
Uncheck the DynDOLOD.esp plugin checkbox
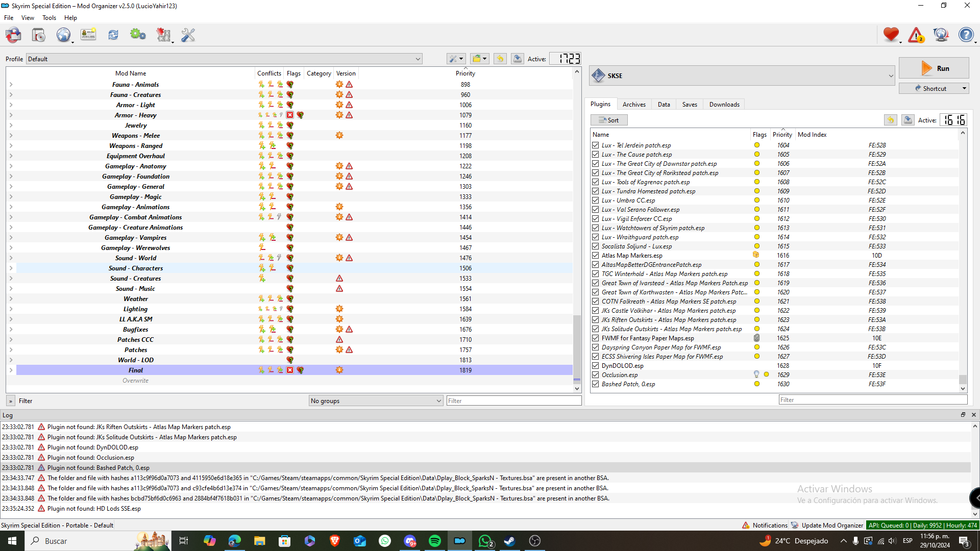tap(595, 366)
